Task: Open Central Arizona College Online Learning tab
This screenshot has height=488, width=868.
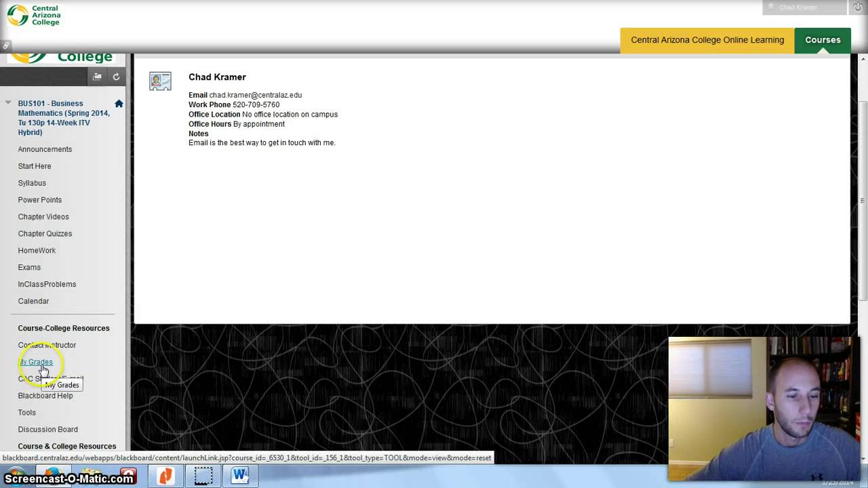Action: 707,40
